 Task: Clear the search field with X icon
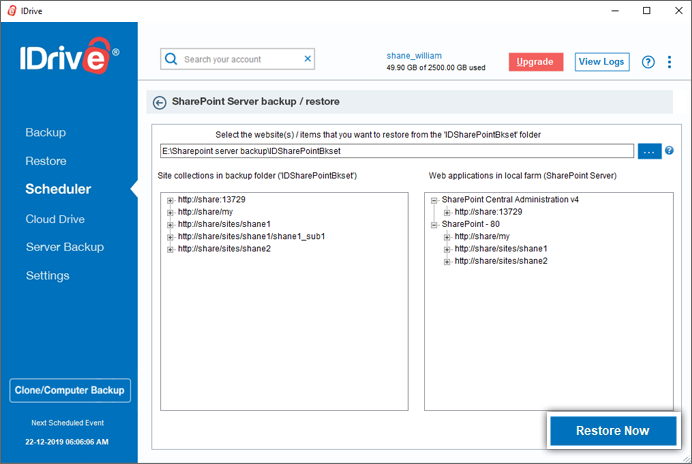pyautogui.click(x=308, y=59)
